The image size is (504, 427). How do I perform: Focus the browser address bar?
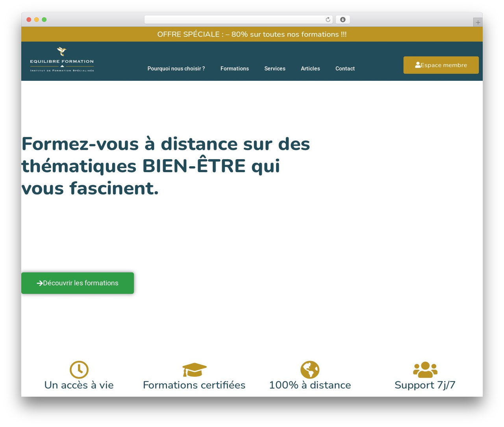coord(239,20)
